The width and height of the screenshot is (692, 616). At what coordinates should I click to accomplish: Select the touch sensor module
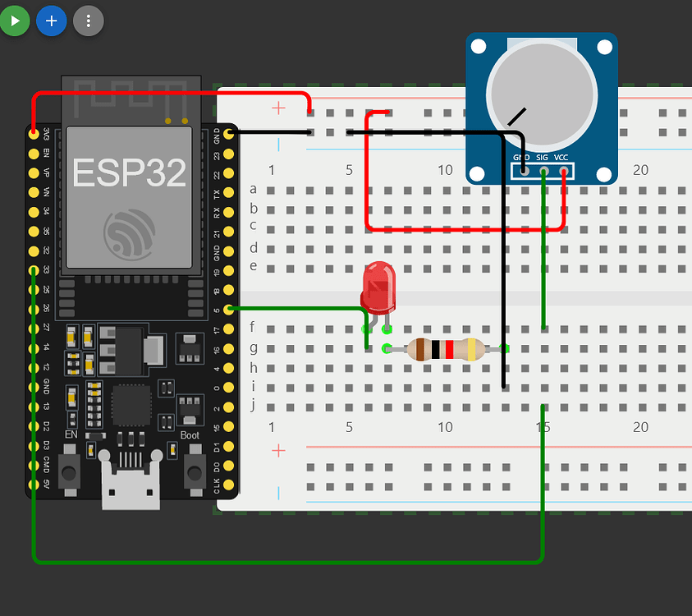[x=542, y=94]
